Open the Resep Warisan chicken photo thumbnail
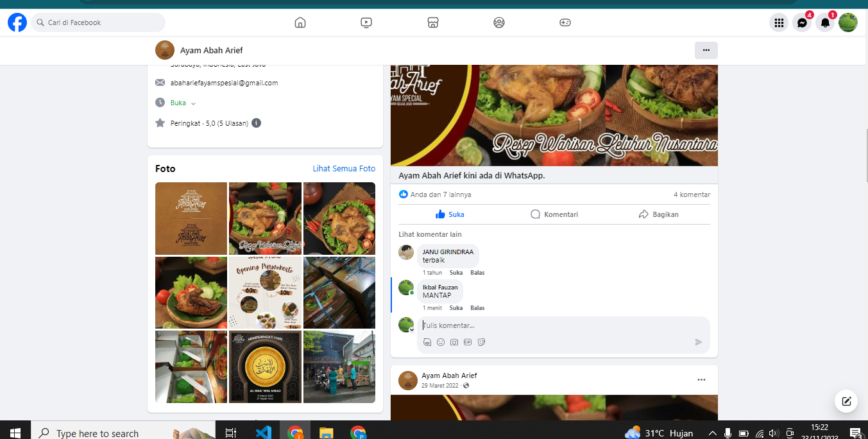Image resolution: width=868 pixels, height=439 pixels. coord(265,218)
